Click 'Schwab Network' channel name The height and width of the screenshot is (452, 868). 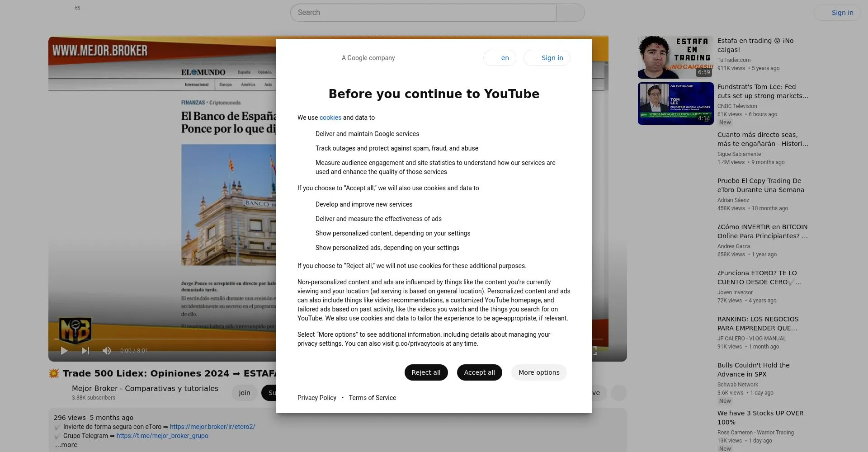pyautogui.click(x=738, y=385)
